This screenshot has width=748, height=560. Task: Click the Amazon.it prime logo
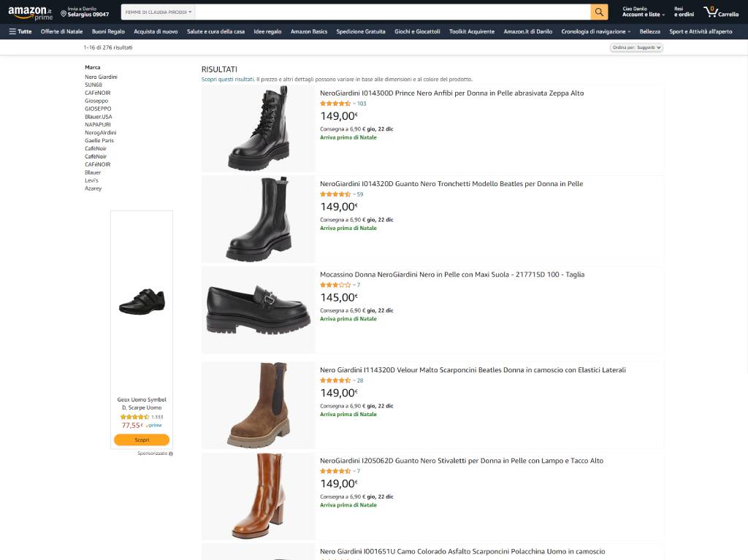point(30,12)
